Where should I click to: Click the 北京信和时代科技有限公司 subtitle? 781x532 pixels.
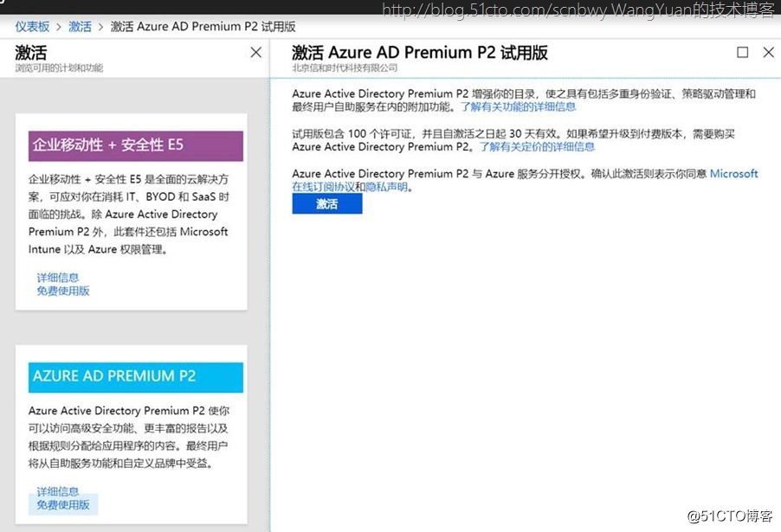tap(345, 67)
